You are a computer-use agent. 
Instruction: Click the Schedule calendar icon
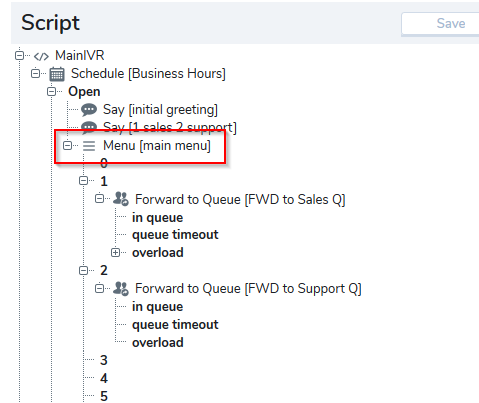[x=57, y=74]
